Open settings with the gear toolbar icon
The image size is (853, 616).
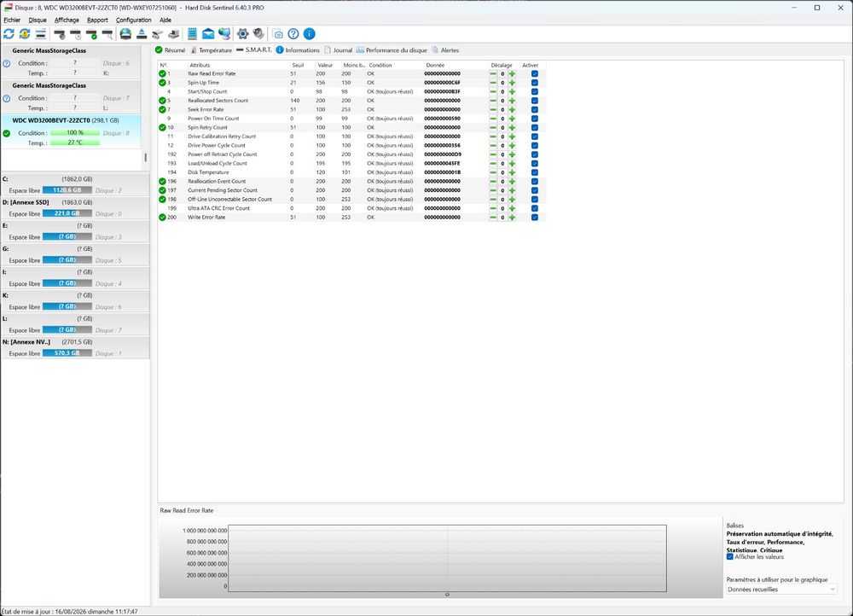coord(242,34)
